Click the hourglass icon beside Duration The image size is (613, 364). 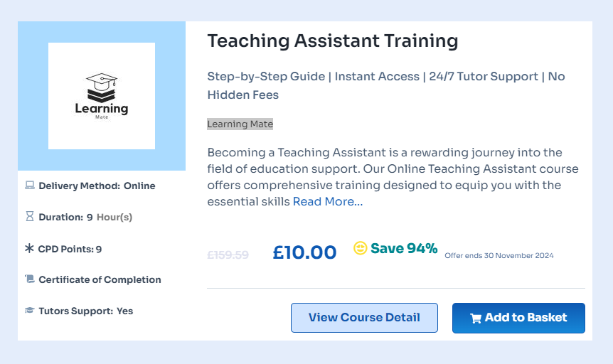pos(30,217)
